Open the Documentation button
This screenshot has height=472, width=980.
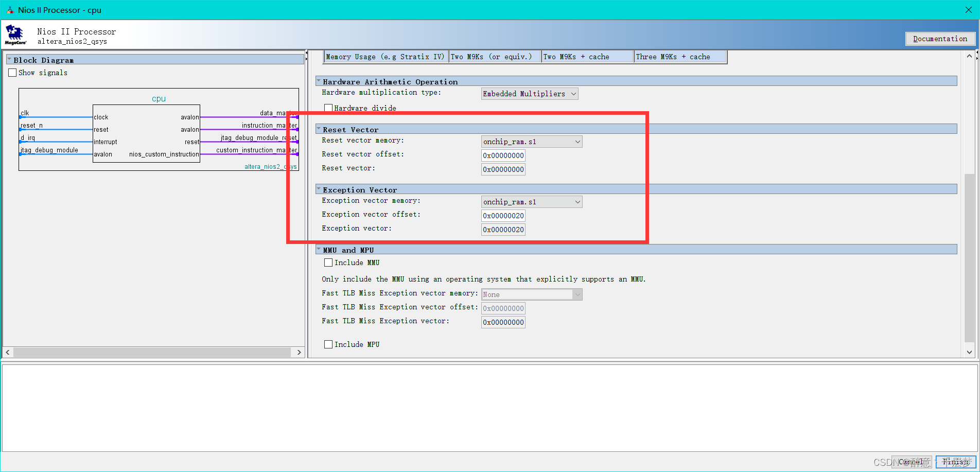[x=940, y=39]
